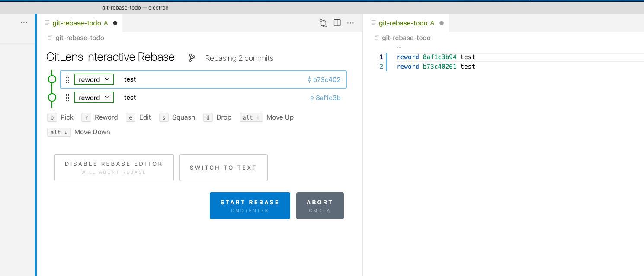
Task: Click the Abort button
Action: tap(320, 205)
